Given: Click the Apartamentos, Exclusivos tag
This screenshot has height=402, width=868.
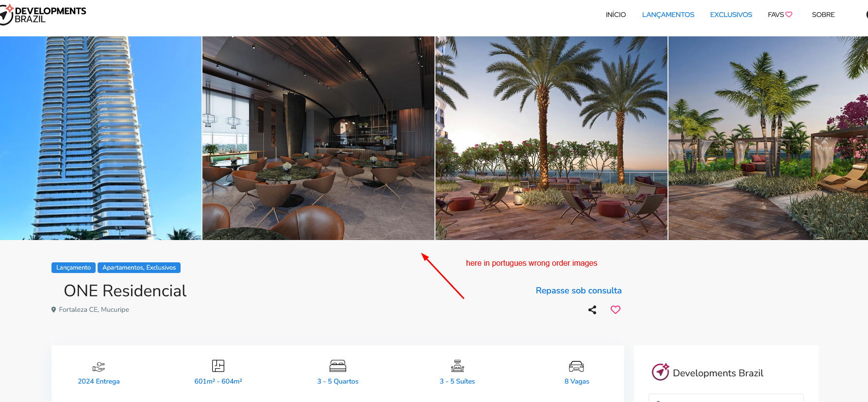Looking at the screenshot, I should (x=139, y=268).
